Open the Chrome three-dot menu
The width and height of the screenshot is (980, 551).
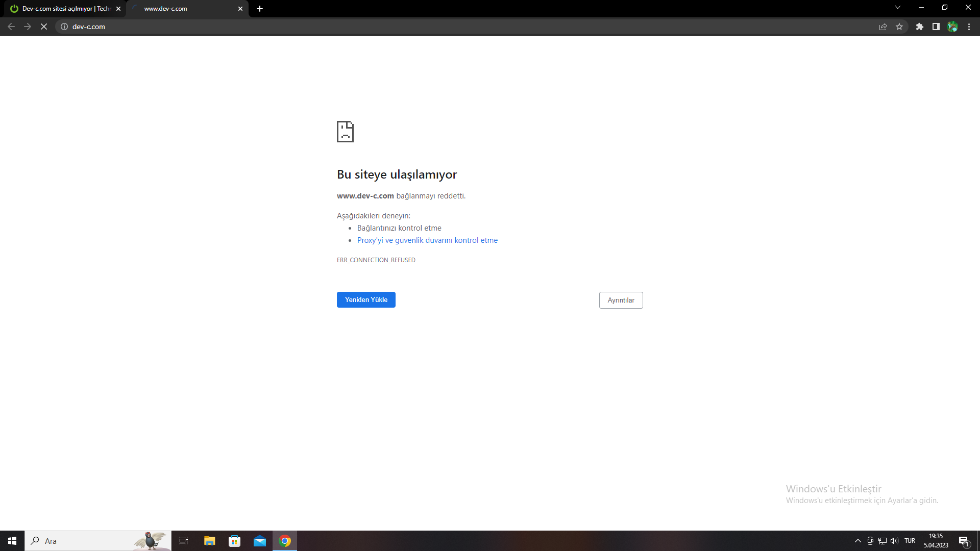969,27
